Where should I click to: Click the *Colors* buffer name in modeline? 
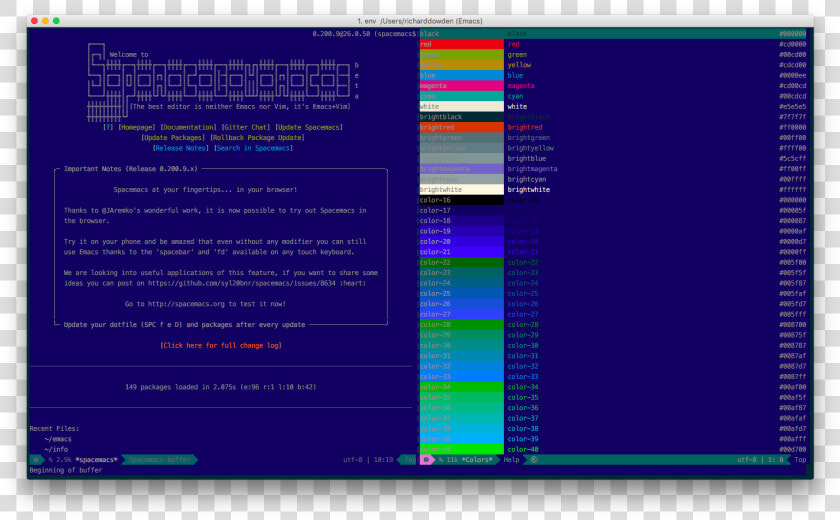click(x=476, y=459)
